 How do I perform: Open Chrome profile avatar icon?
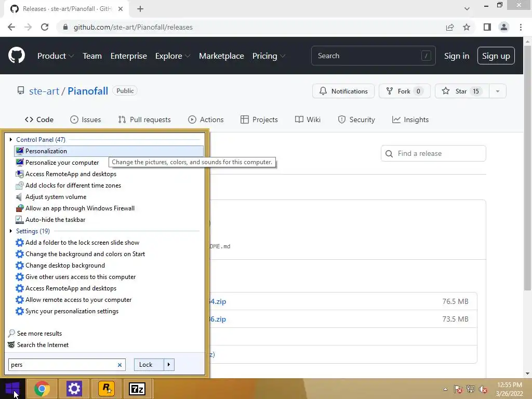tap(504, 27)
